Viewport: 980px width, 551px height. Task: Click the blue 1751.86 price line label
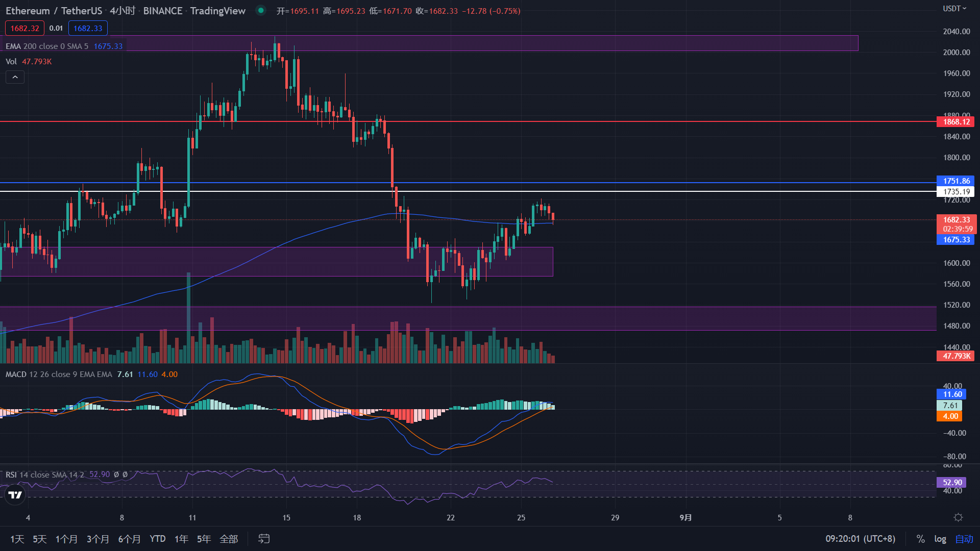(955, 181)
